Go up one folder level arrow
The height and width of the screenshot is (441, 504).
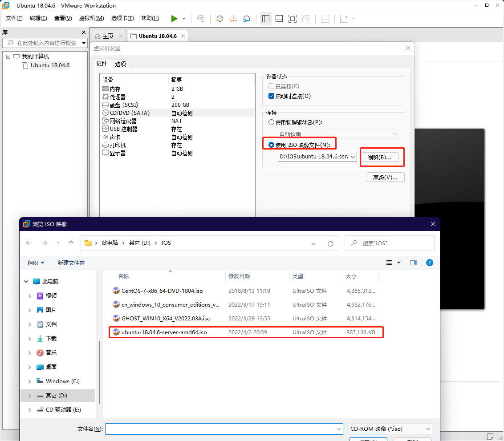click(71, 243)
